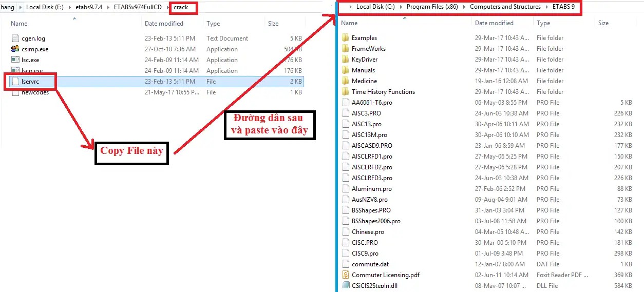
Task: Click ETABS 9 breadcrumb segment
Action: click(x=563, y=7)
